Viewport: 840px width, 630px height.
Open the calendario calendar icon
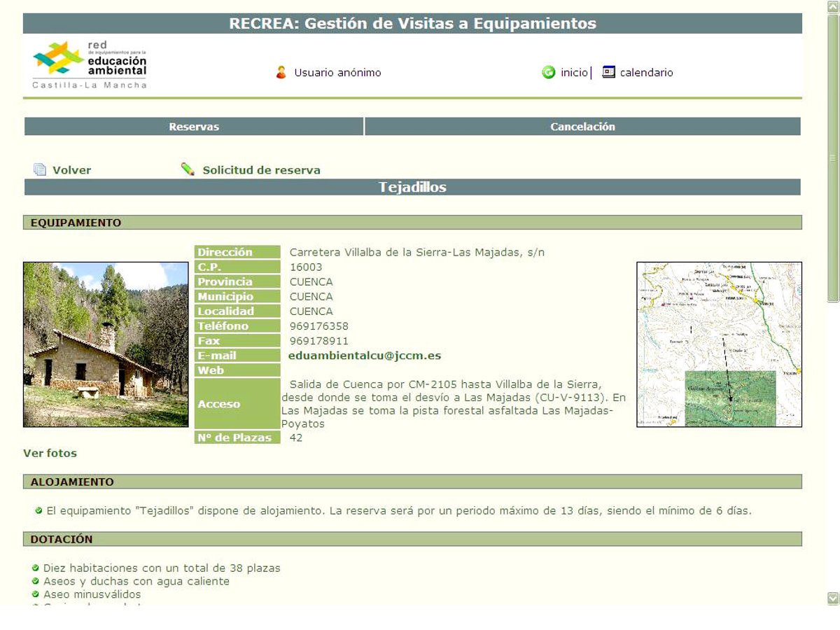pos(608,71)
